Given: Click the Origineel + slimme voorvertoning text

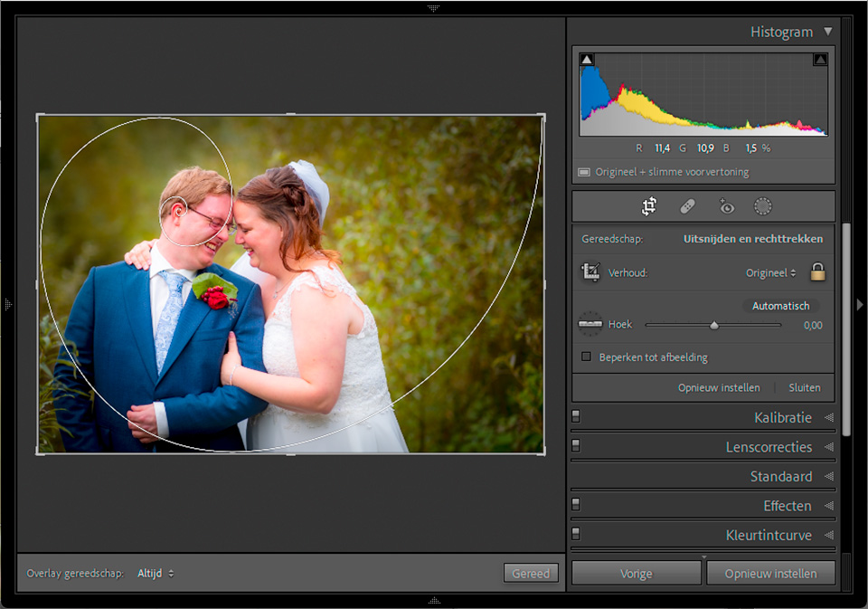Looking at the screenshot, I should click(672, 172).
